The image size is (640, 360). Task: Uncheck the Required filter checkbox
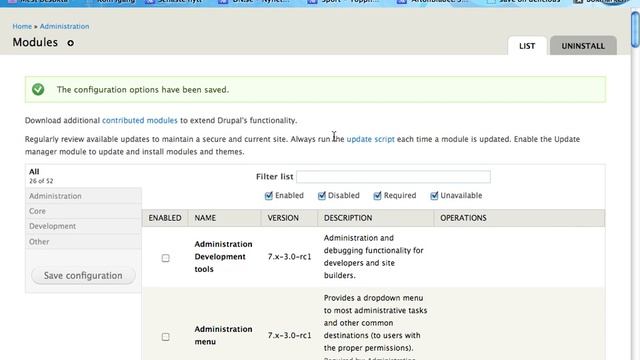[x=377, y=196]
